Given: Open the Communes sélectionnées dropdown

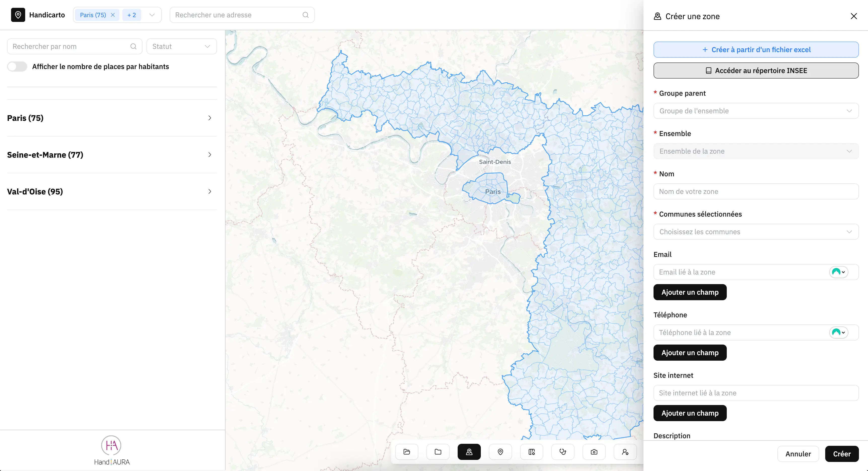Looking at the screenshot, I should click(755, 232).
